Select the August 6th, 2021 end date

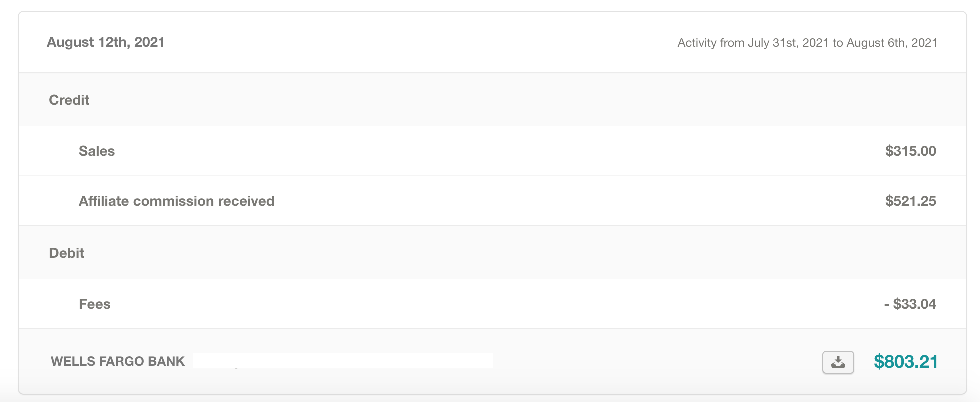(892, 43)
